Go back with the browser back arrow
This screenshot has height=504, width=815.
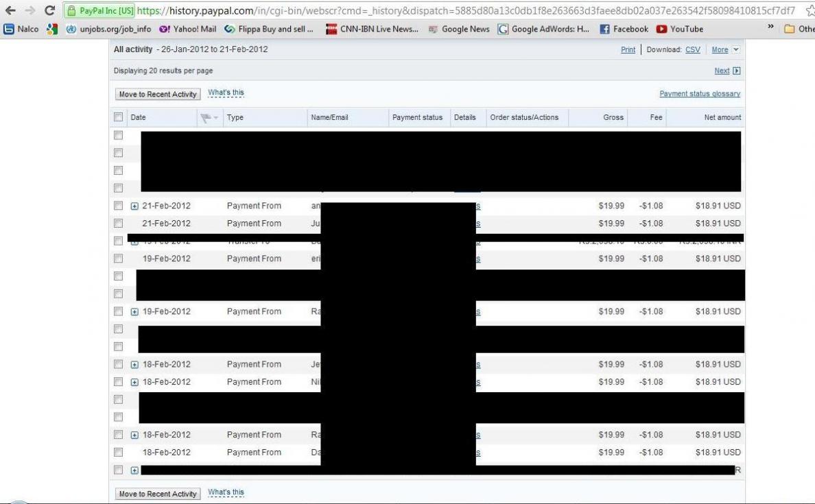(x=10, y=10)
